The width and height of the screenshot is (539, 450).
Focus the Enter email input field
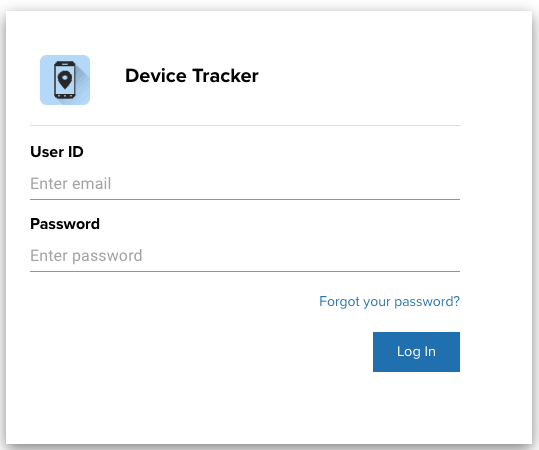(245, 184)
